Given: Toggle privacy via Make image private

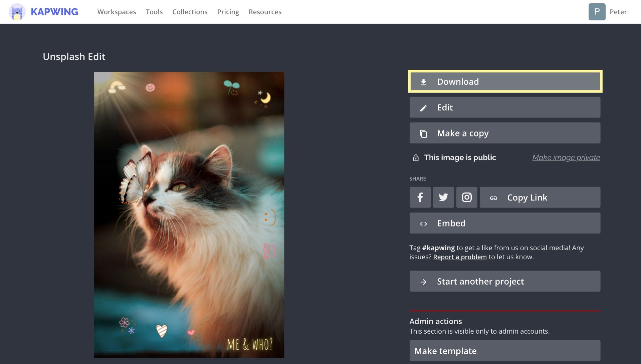Looking at the screenshot, I should (x=566, y=157).
